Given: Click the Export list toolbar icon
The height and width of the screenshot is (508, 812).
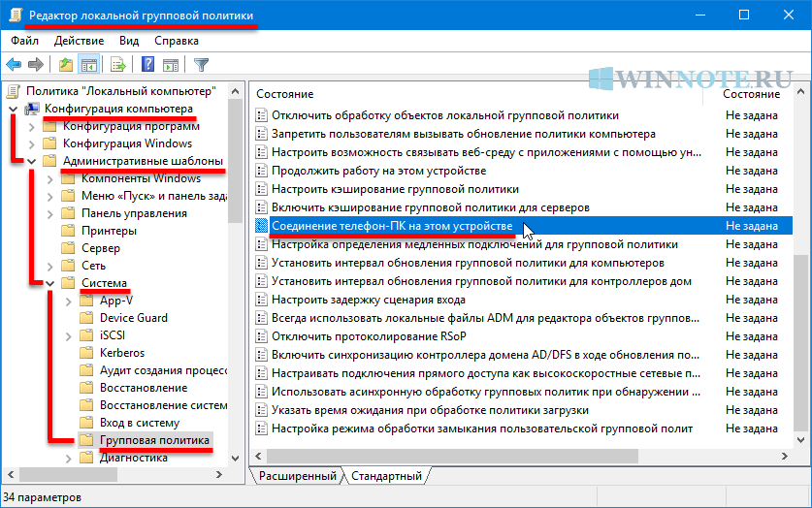Looking at the screenshot, I should coord(118,65).
